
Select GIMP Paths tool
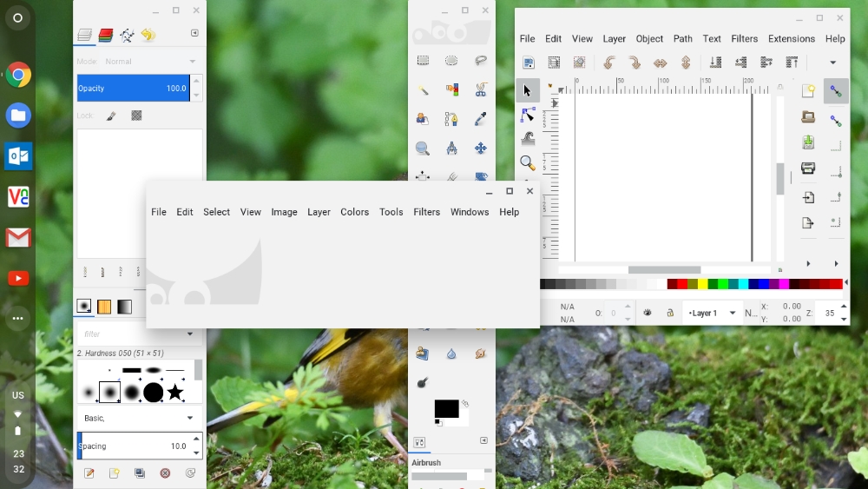coord(451,118)
